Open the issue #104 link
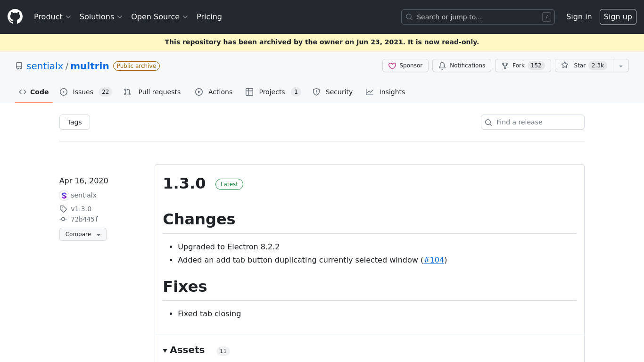 click(x=434, y=260)
